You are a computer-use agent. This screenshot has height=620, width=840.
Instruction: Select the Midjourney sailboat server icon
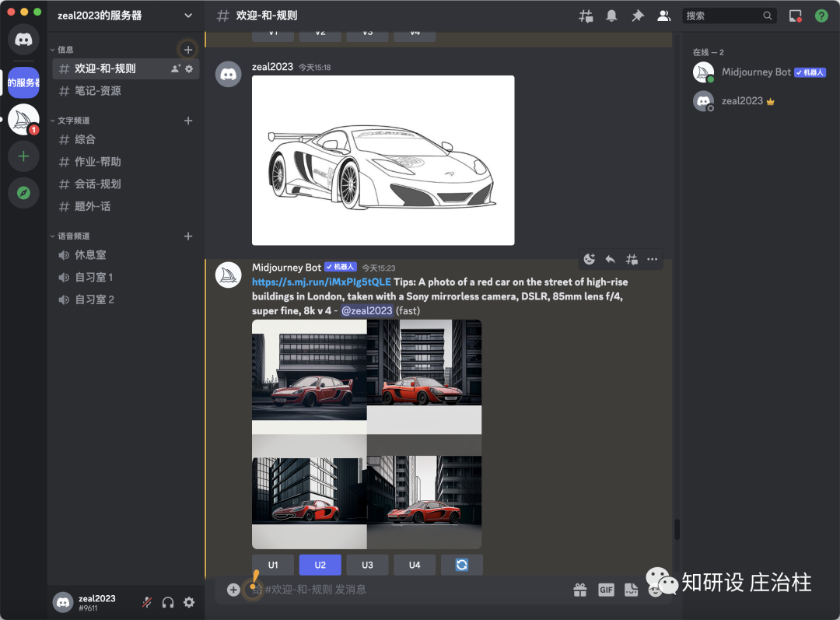(x=23, y=119)
